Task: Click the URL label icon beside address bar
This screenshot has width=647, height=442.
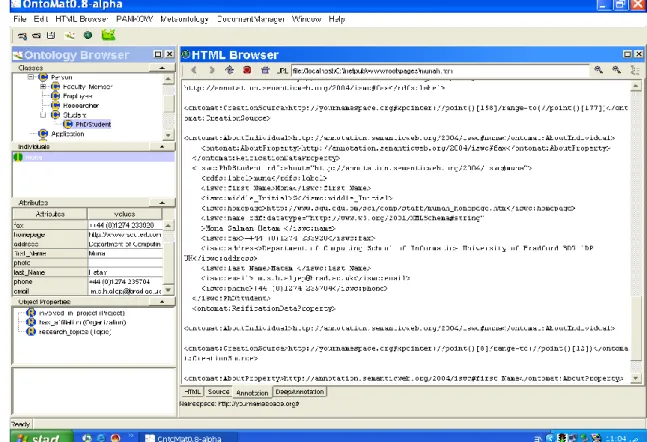Action: coord(283,71)
